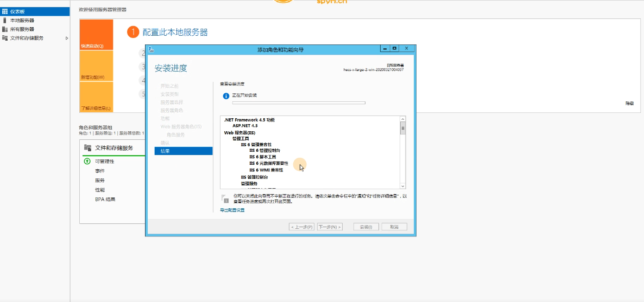This screenshot has height=302, width=644.
Task: Click the green 可管理性 status icon
Action: 87,161
